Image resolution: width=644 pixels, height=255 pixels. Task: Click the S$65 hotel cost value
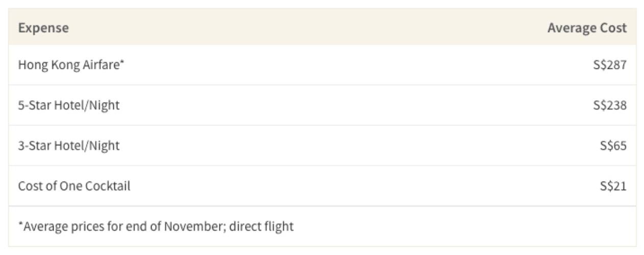tap(613, 145)
